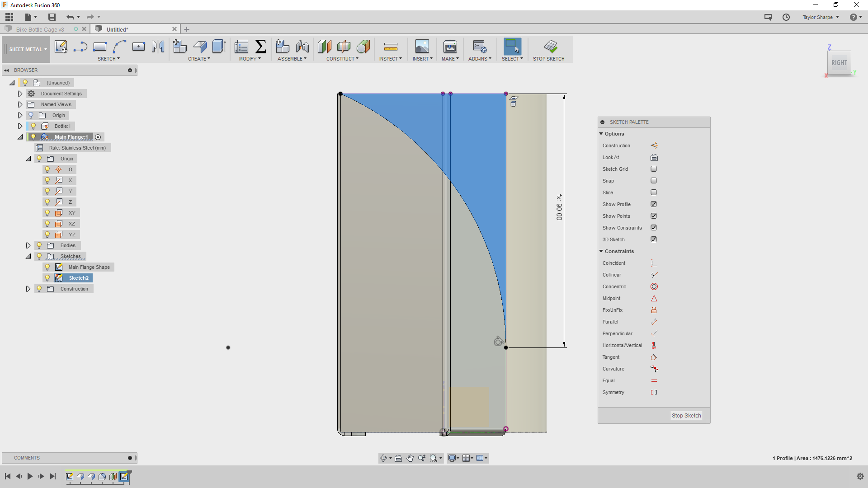This screenshot has height=488, width=868.
Task: Open the Taylor Sharpe account dropdown
Action: [821, 17]
